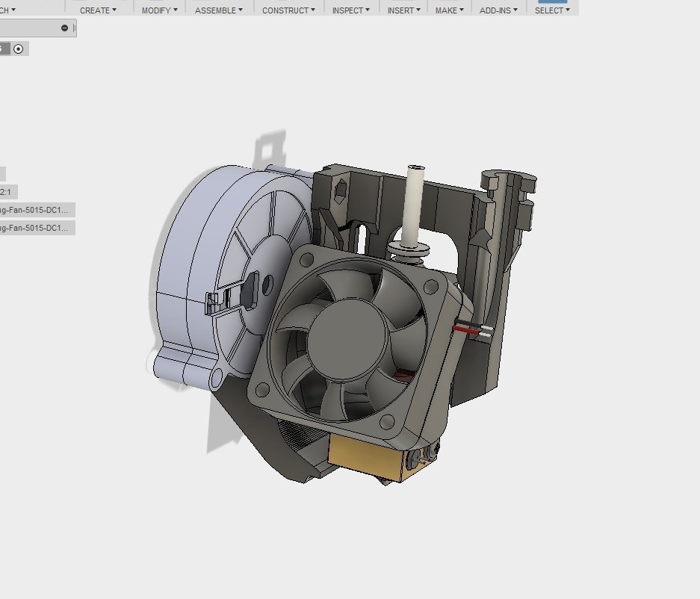Select the first Fan-5015-DC1 component in browser

pos(37,209)
